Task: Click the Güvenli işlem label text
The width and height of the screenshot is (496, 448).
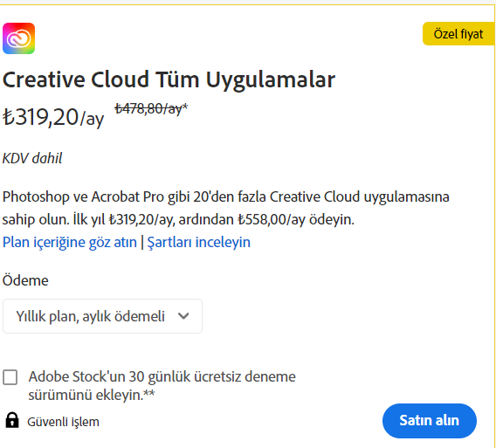Action: [63, 422]
